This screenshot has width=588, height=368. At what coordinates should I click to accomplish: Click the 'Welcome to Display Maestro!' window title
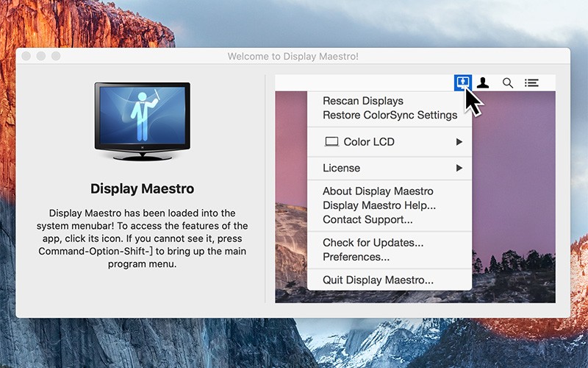[293, 57]
